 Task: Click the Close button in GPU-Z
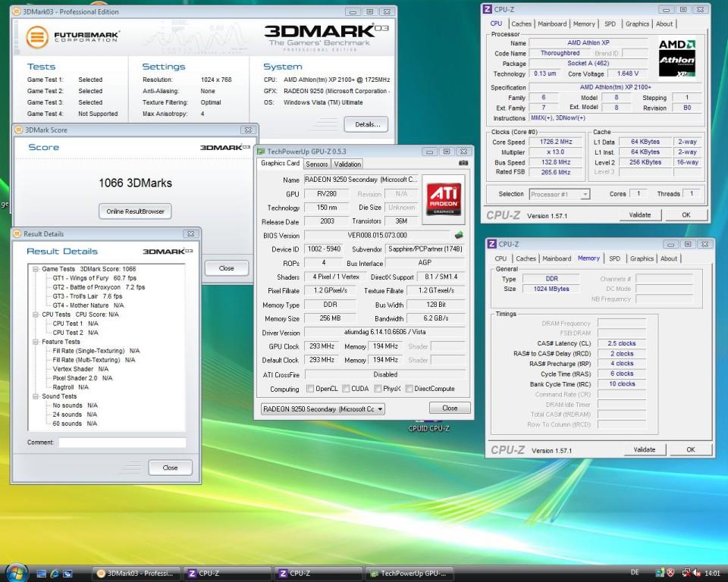click(x=450, y=408)
